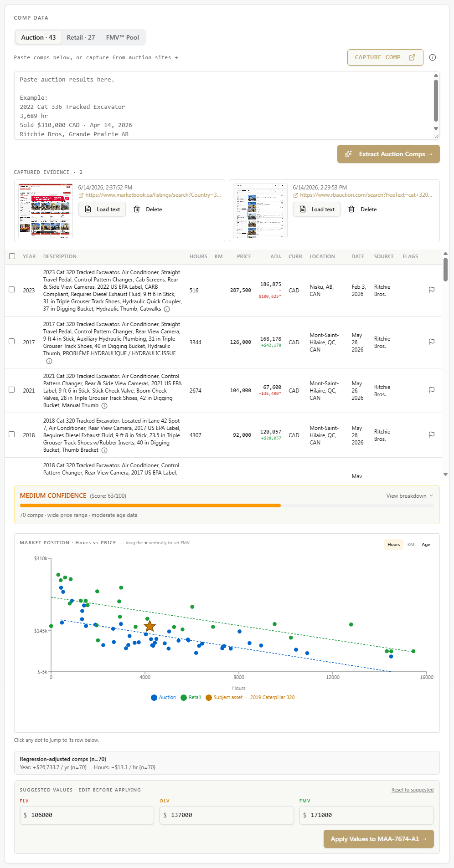Open info icon in 2021 Cat 320 description

coord(104,406)
